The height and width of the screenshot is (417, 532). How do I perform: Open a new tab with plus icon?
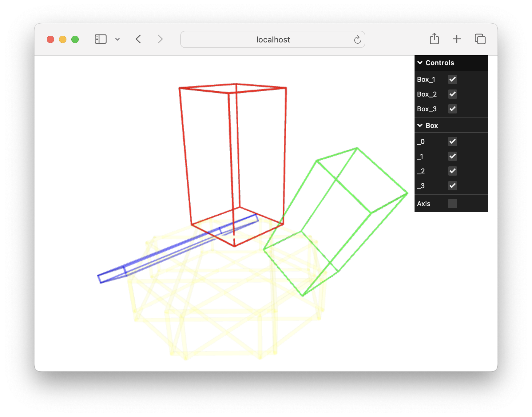(457, 39)
